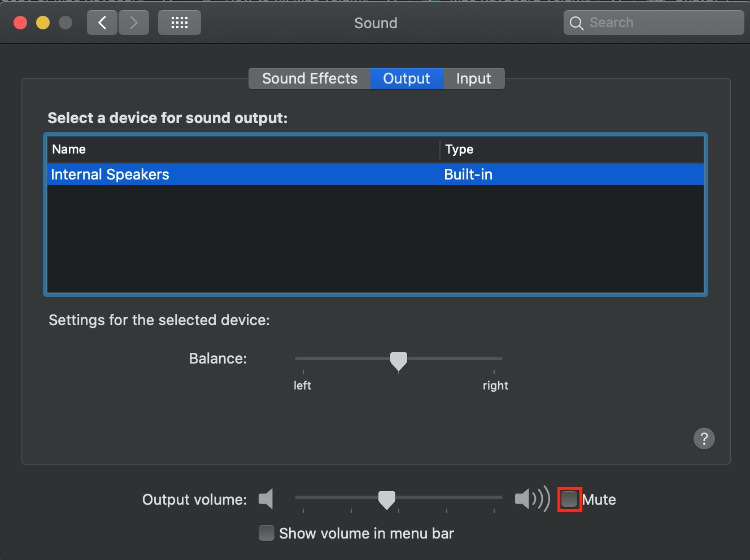The height and width of the screenshot is (560, 750).
Task: Enable the Mute checkbox
Action: click(x=569, y=499)
